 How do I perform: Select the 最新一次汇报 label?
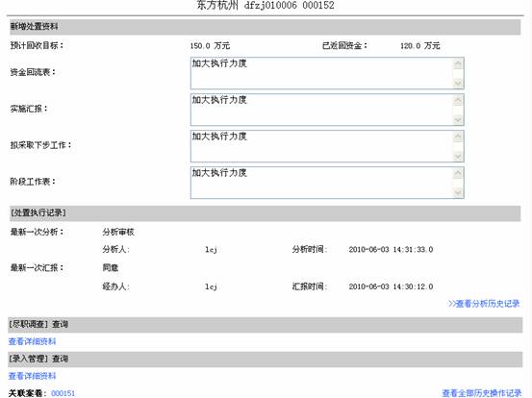click(37, 268)
